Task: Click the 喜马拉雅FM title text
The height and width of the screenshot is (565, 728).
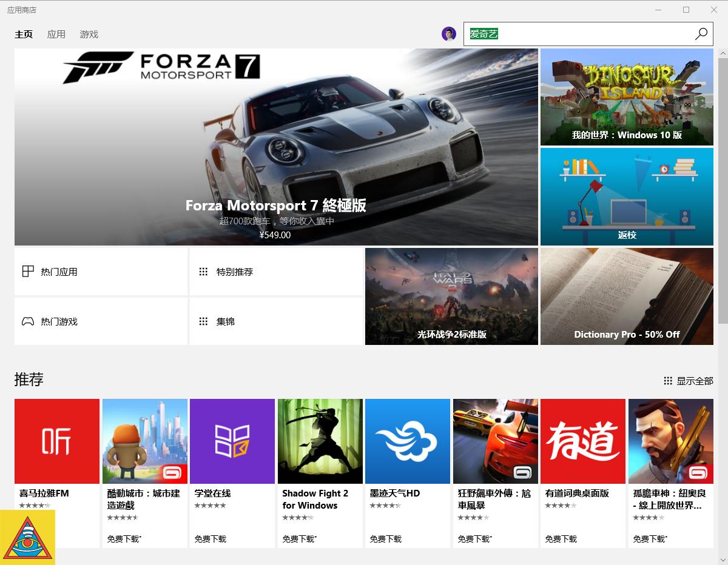Action: pyautogui.click(x=44, y=493)
